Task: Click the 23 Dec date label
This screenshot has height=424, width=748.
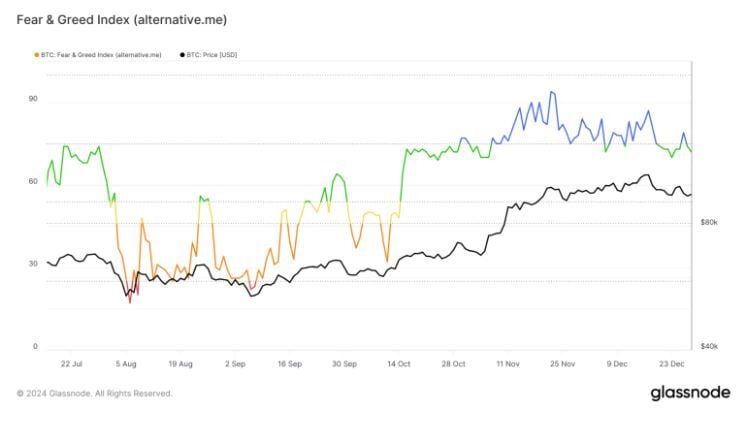Action: coord(672,365)
